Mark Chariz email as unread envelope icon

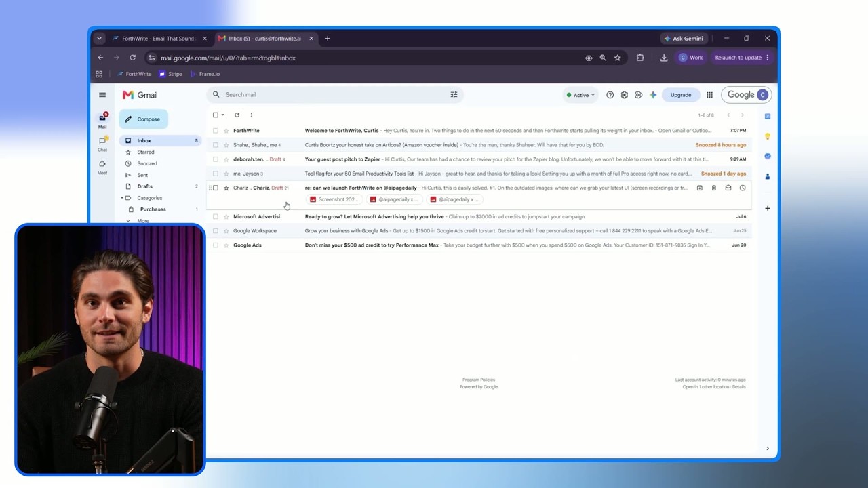[x=728, y=188]
